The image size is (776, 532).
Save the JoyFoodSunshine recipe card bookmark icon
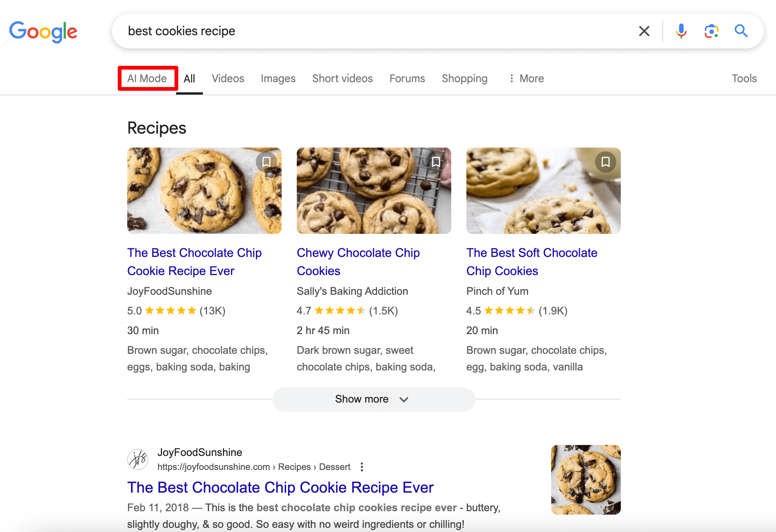point(266,162)
